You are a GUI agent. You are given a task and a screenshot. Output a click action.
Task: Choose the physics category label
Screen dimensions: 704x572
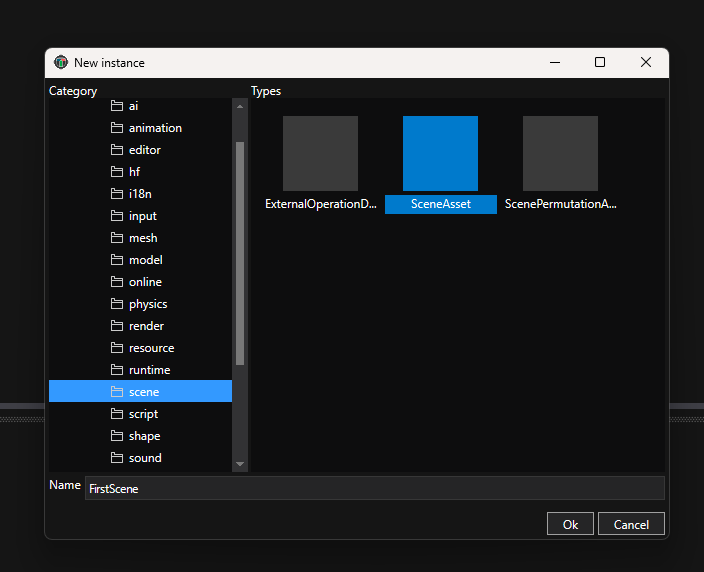[148, 304]
